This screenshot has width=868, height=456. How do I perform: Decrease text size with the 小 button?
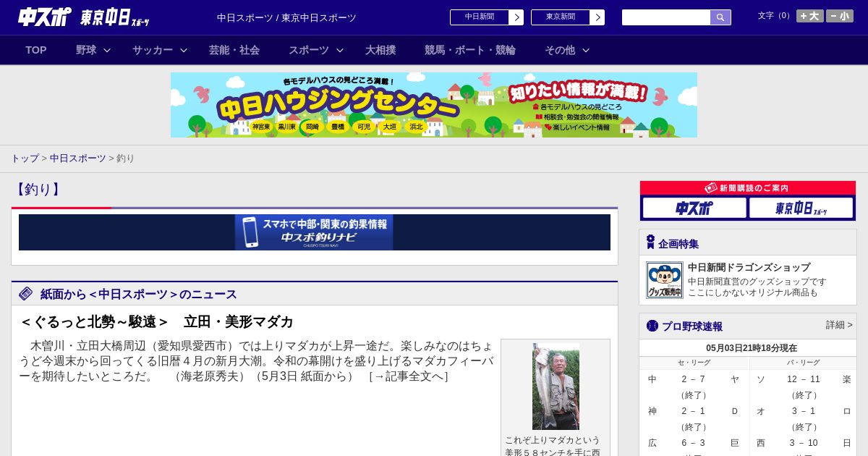click(x=840, y=16)
